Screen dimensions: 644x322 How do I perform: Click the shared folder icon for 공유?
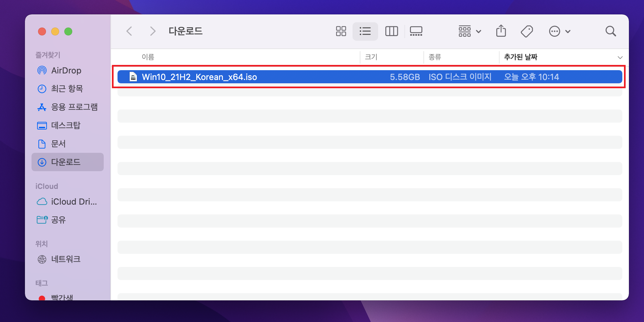pyautogui.click(x=42, y=220)
